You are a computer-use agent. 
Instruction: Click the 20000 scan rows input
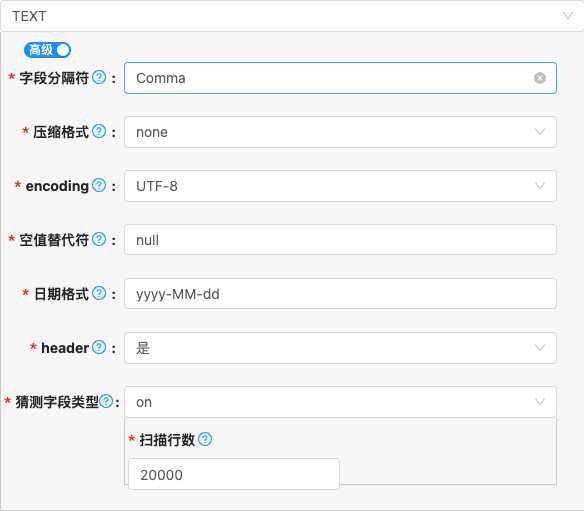234,474
